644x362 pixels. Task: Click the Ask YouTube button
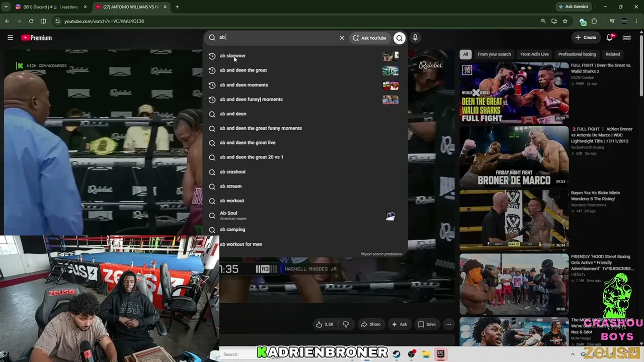click(x=369, y=38)
